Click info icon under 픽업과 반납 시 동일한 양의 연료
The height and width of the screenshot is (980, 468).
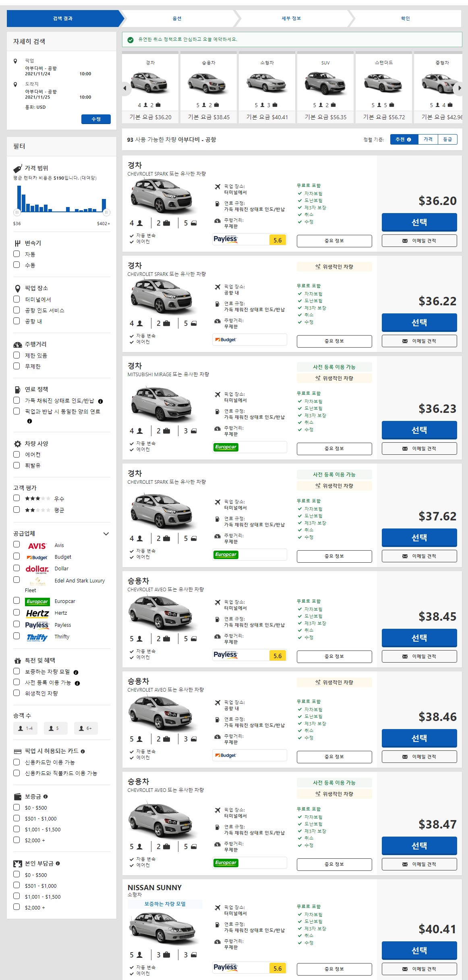[29, 421]
